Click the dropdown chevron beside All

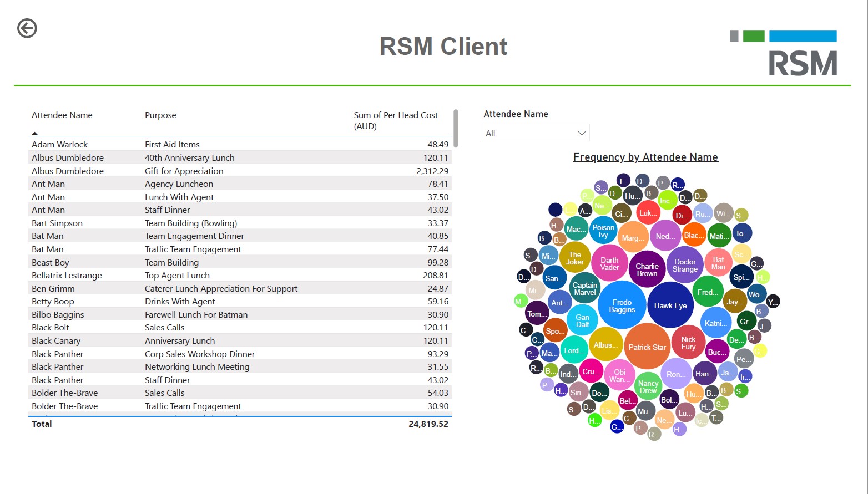(x=581, y=133)
